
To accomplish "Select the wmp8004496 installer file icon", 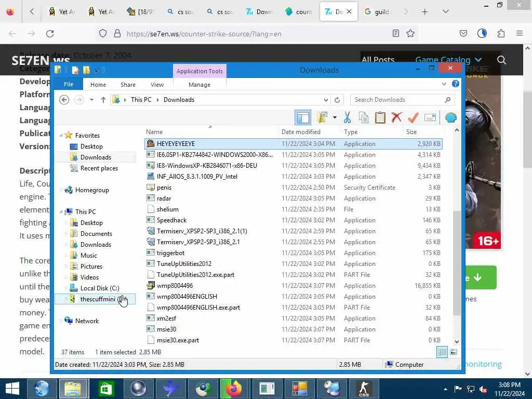I will (x=151, y=286).
